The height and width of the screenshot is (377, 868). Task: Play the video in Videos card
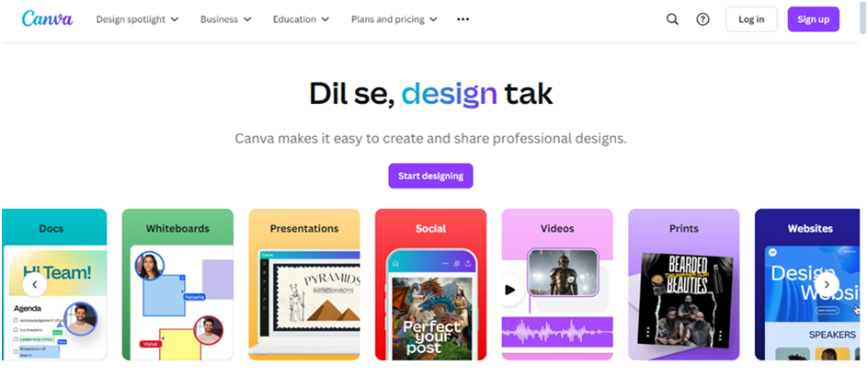pyautogui.click(x=509, y=290)
